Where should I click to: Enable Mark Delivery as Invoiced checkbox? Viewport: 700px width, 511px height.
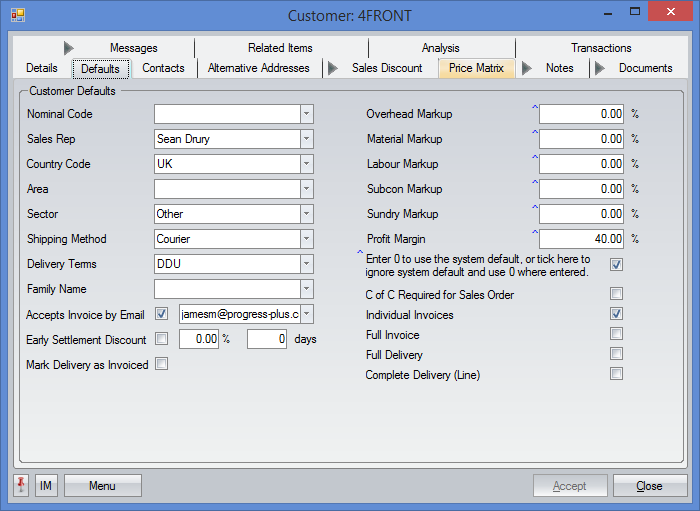click(x=162, y=364)
